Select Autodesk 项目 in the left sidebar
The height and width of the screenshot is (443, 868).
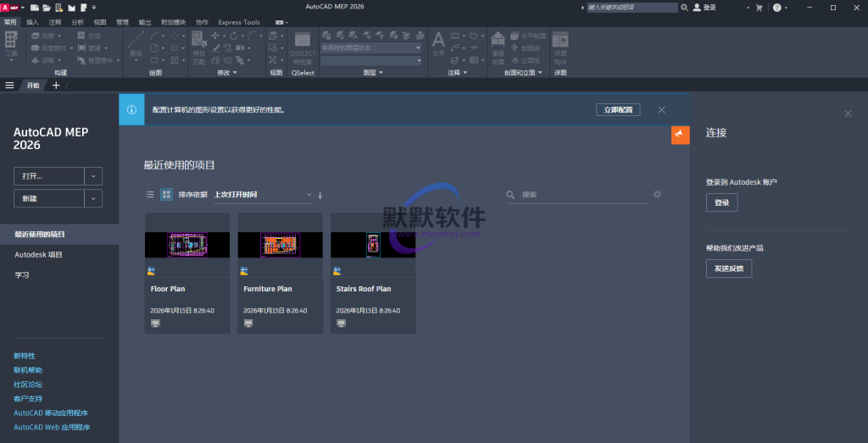tap(38, 255)
